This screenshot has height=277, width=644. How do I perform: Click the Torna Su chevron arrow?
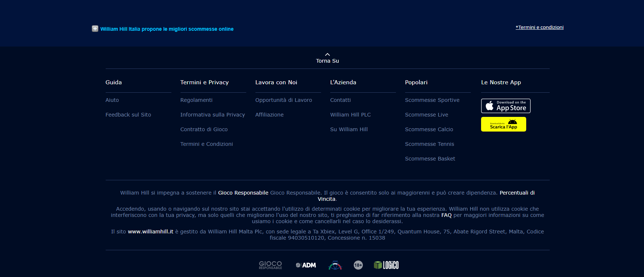[327, 55]
